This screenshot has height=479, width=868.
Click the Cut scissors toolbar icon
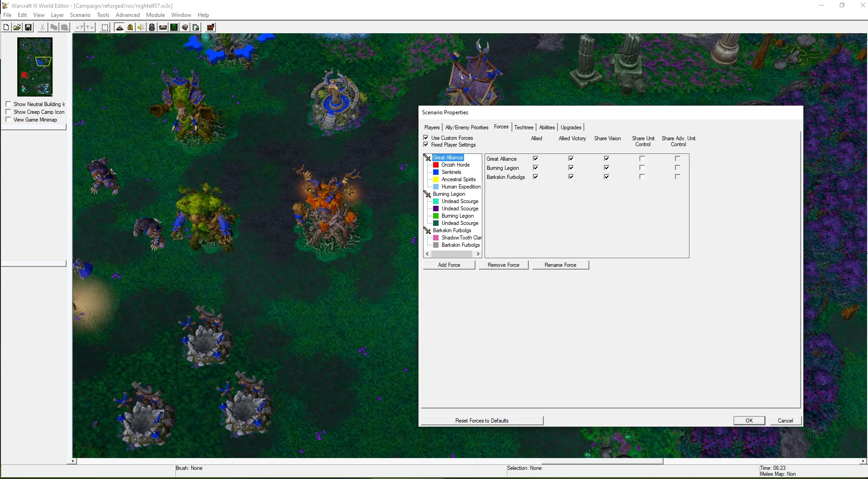42,27
